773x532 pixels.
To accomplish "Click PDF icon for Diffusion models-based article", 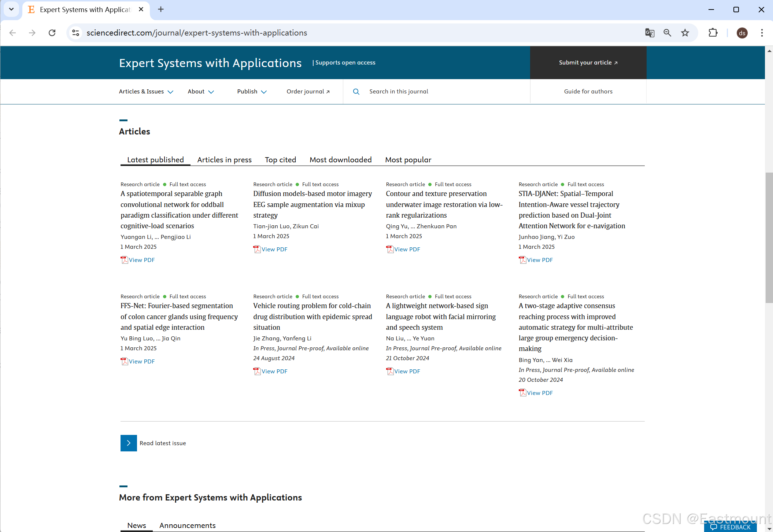I will point(257,250).
